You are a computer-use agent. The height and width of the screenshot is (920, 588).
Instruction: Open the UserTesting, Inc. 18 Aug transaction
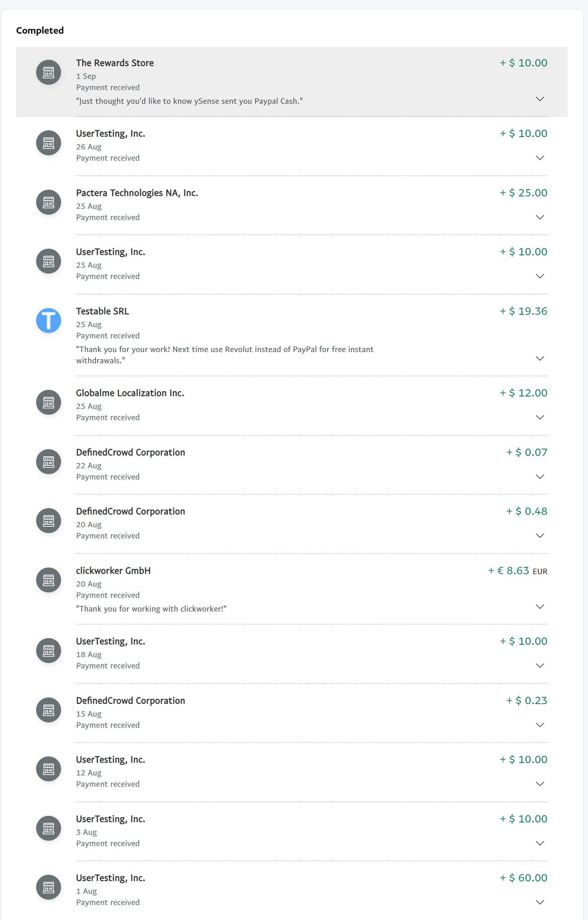click(x=292, y=654)
